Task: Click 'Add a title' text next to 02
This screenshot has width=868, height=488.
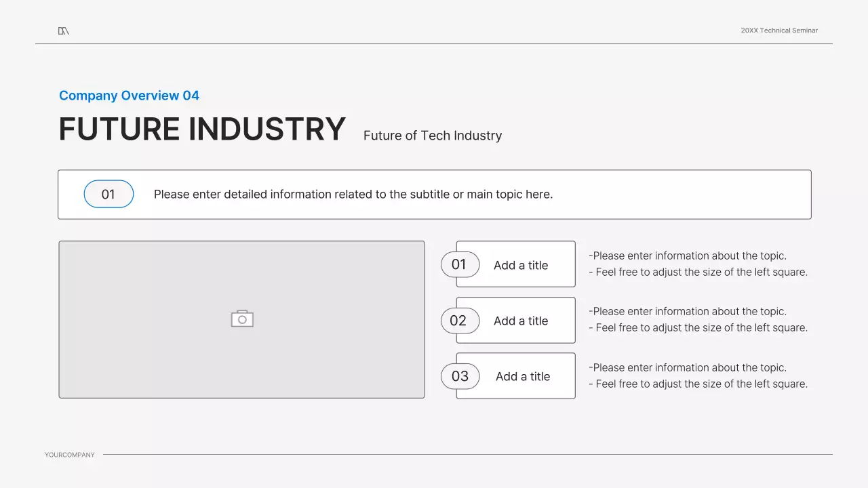Action: point(521,321)
